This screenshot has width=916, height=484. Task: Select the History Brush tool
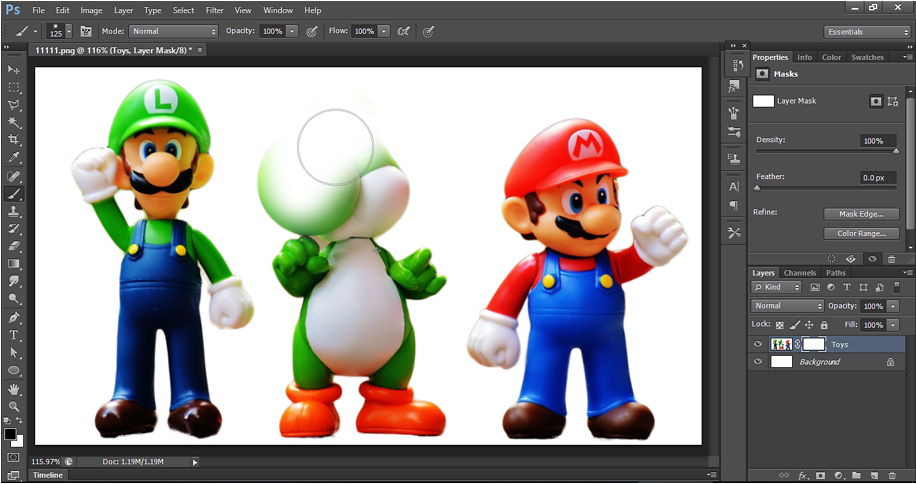coord(13,228)
